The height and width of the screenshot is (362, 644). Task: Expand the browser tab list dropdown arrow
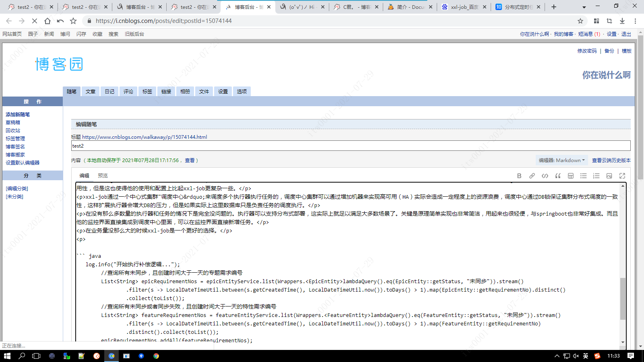pyautogui.click(x=584, y=7)
